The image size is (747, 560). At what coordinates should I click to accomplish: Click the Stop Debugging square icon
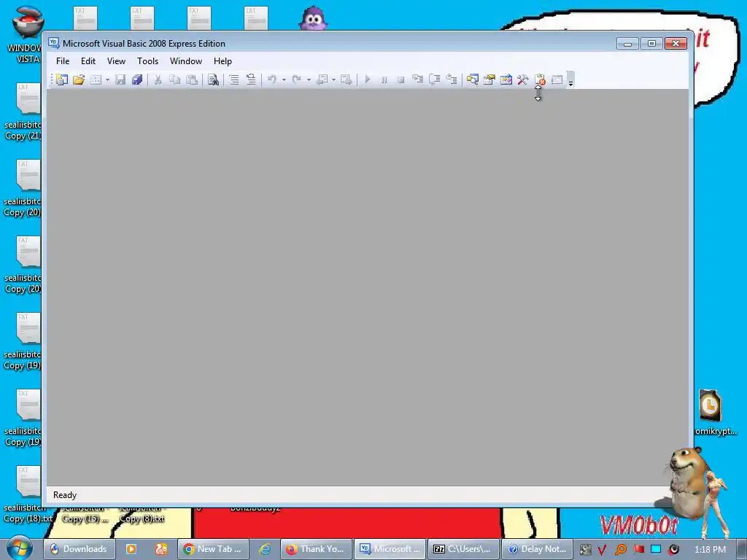click(x=400, y=79)
